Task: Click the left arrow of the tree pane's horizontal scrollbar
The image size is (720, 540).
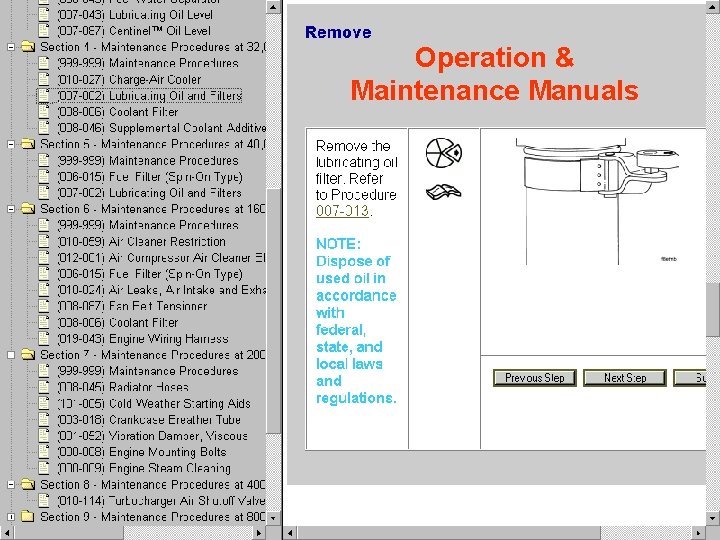Action: pyautogui.click(x=7, y=533)
